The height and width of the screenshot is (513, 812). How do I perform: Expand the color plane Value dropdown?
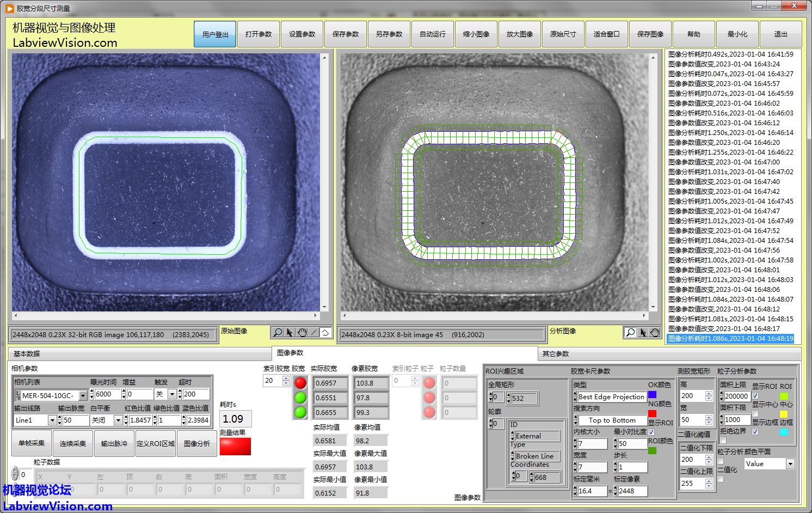[790, 464]
